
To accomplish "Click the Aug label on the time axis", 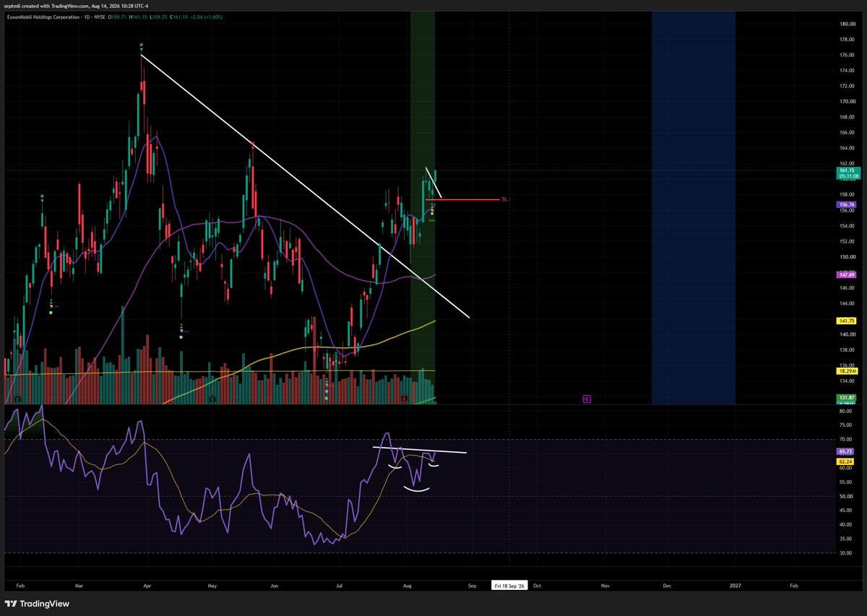I will point(407,586).
